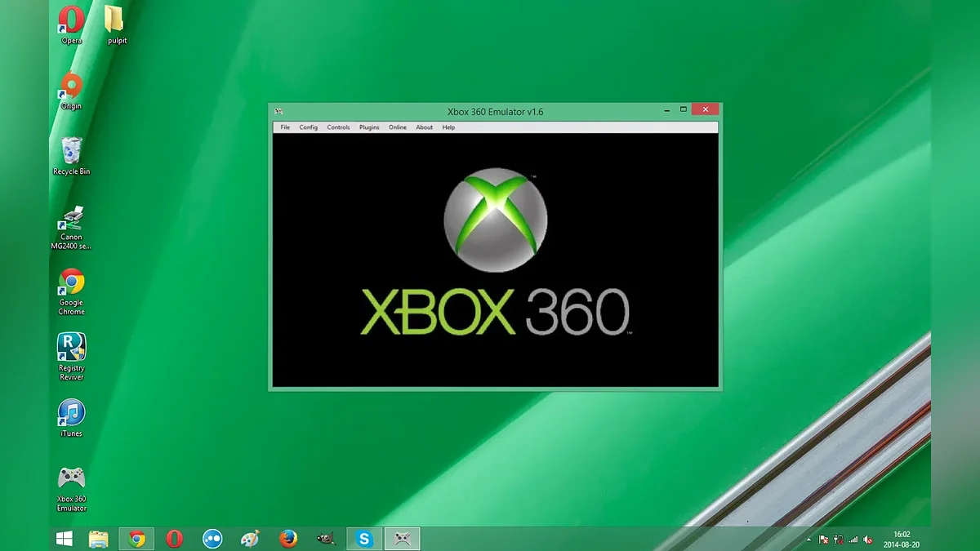Viewport: 980px width, 551px height.
Task: Select the Registry Reviver desktop shortcut
Action: (71, 358)
